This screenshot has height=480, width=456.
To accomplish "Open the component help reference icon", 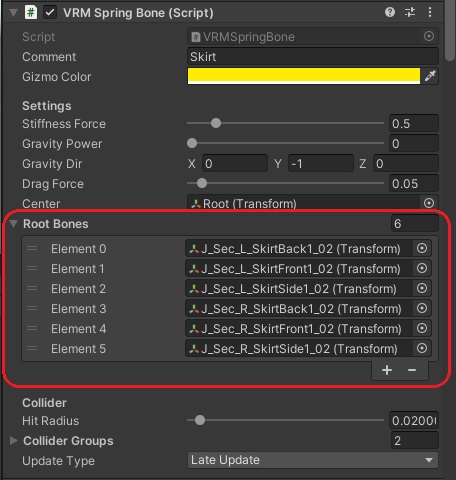I will click(x=390, y=13).
